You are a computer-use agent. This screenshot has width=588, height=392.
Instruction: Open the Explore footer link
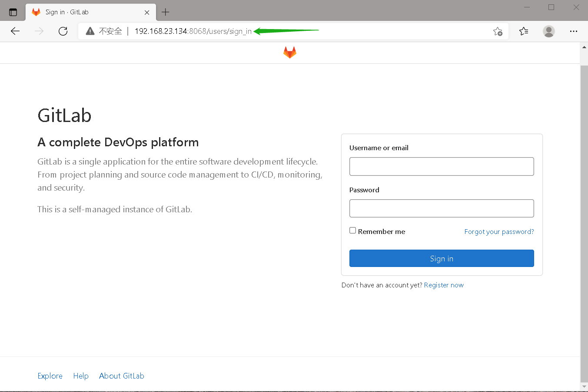[50, 376]
